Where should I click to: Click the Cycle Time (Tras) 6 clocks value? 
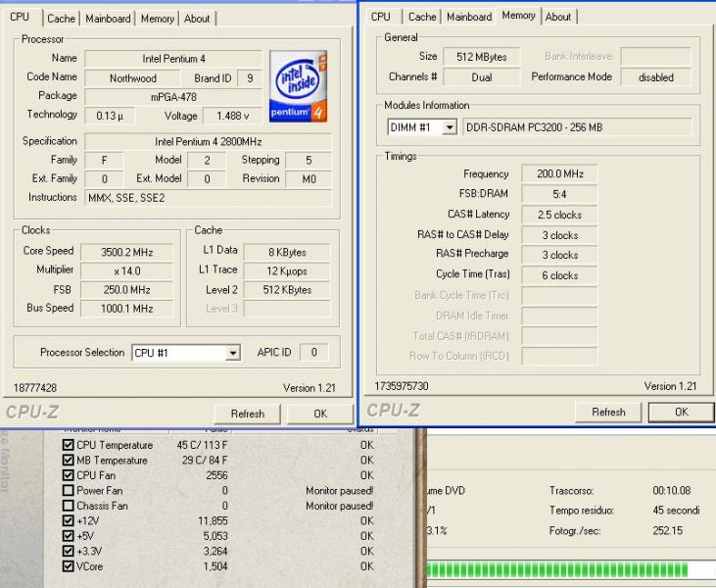(x=559, y=275)
